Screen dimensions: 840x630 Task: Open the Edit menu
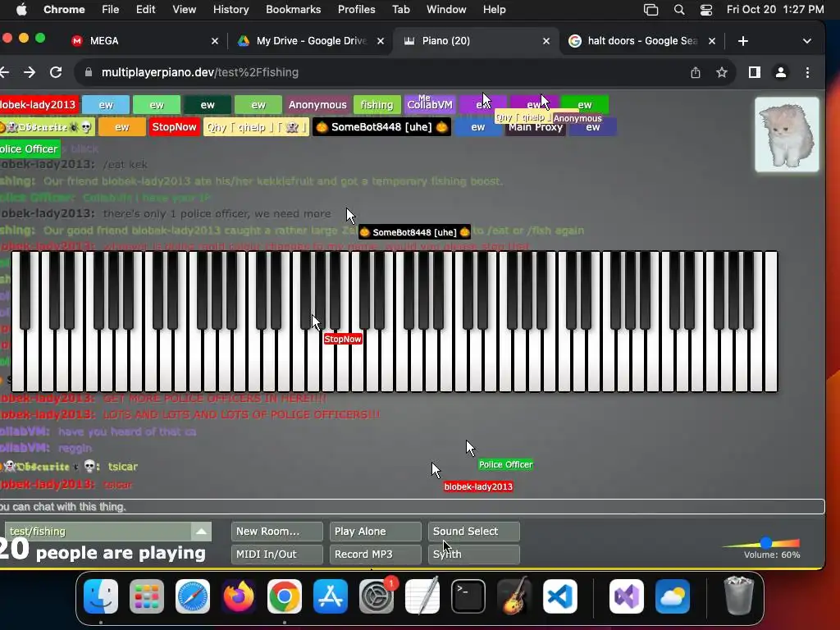146,10
